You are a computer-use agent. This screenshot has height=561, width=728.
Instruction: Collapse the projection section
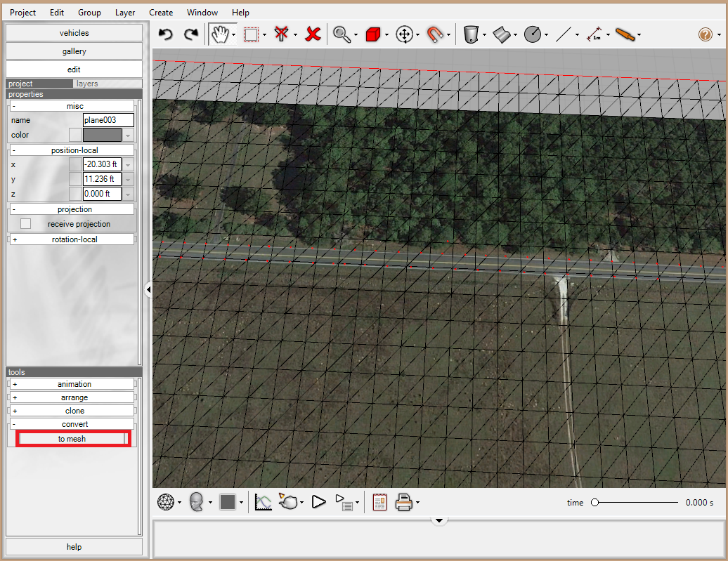[x=72, y=209]
